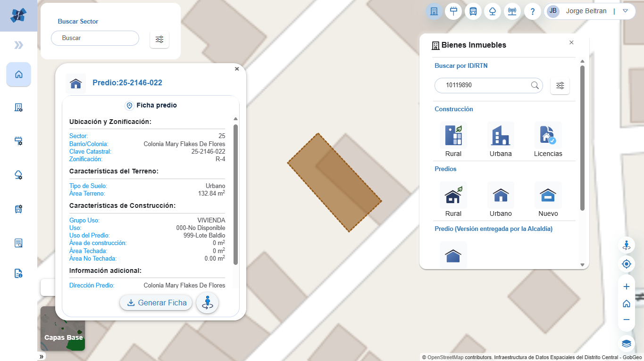Click the street view person button beside Generar Ficha
The height and width of the screenshot is (361, 644).
(x=207, y=303)
